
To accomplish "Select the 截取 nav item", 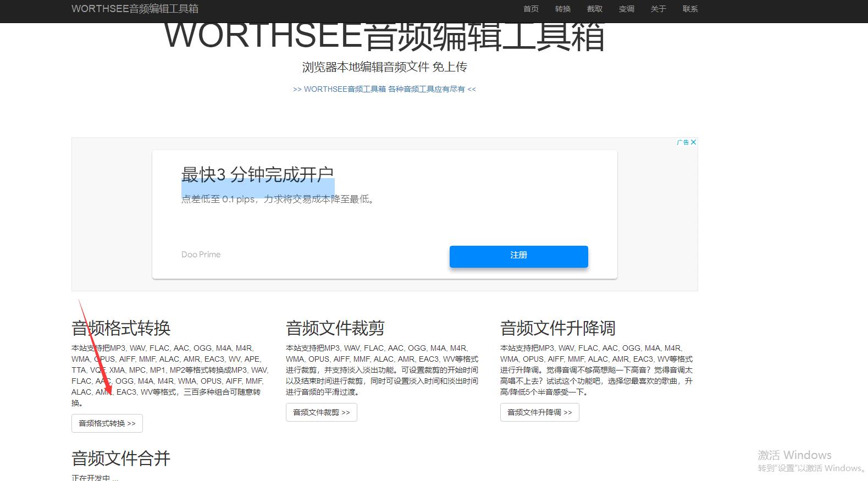I will tap(595, 9).
